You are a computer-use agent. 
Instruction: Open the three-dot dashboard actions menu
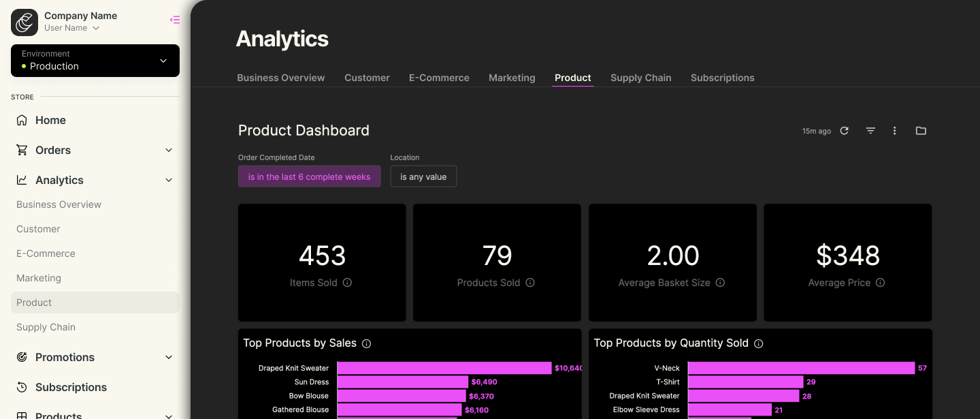pyautogui.click(x=895, y=131)
